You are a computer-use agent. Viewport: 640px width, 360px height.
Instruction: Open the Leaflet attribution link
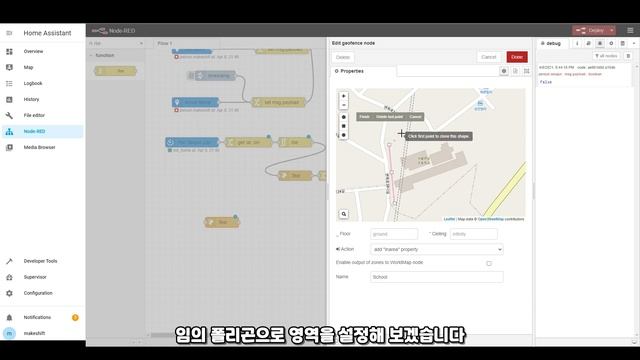point(449,219)
